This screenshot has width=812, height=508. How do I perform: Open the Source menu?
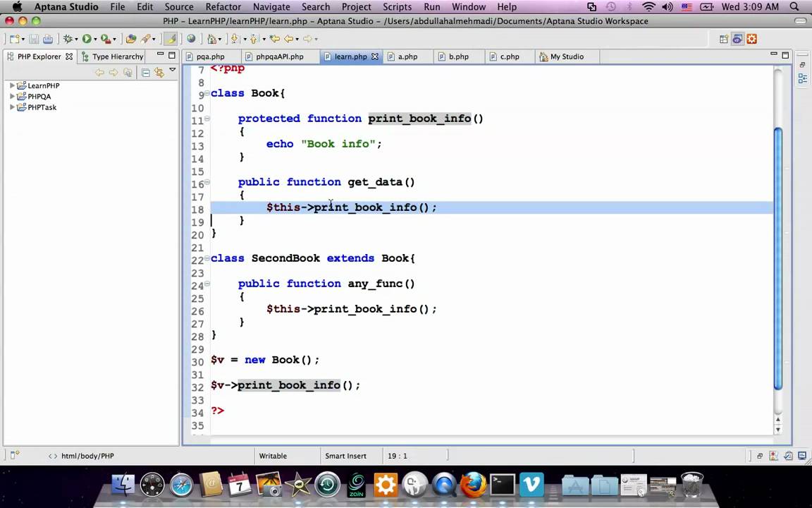click(178, 7)
